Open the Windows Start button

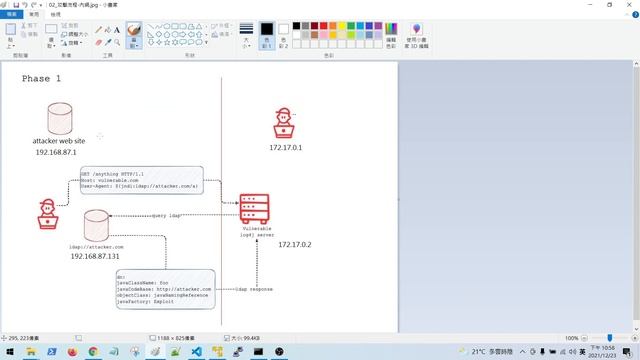10,351
